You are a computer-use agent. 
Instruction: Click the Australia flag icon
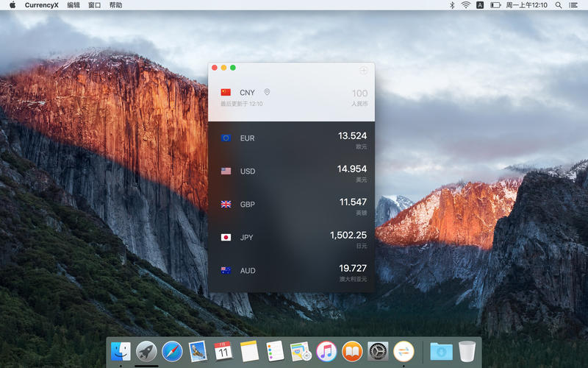pos(226,270)
